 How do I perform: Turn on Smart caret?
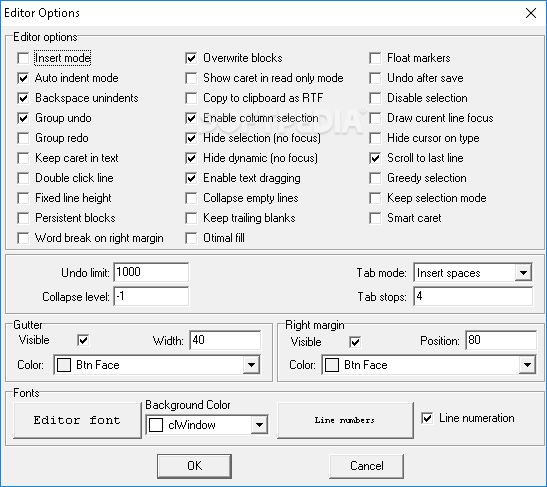coord(375,218)
